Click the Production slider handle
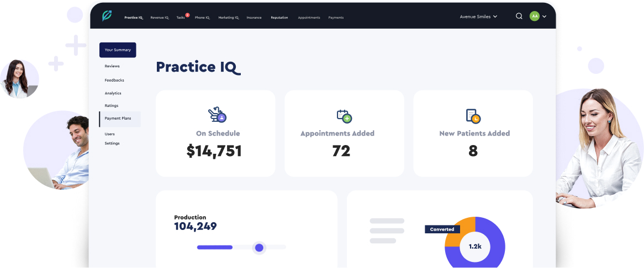The image size is (644, 268). tap(259, 248)
